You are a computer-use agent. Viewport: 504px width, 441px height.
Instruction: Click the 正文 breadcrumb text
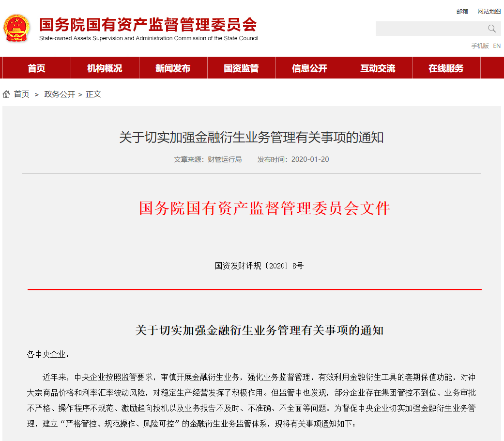[93, 94]
